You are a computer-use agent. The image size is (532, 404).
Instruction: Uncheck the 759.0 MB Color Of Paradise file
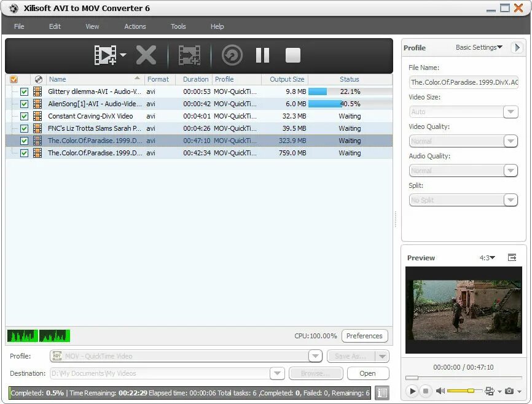pos(24,153)
